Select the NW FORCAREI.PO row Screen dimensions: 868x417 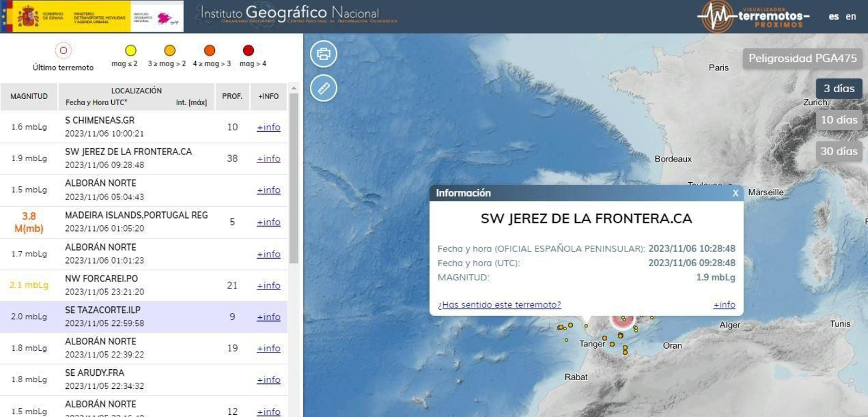click(x=144, y=285)
